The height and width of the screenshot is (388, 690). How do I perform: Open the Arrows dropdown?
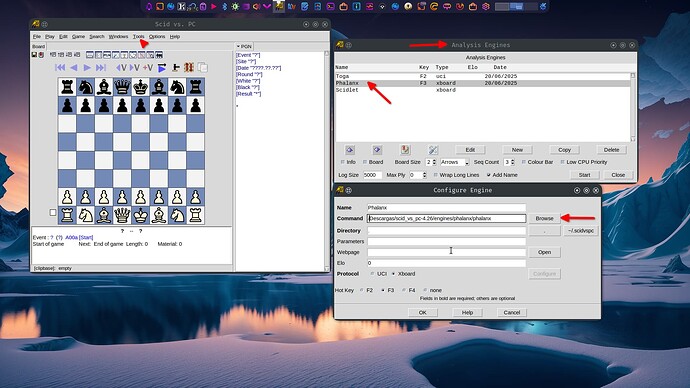click(x=455, y=162)
